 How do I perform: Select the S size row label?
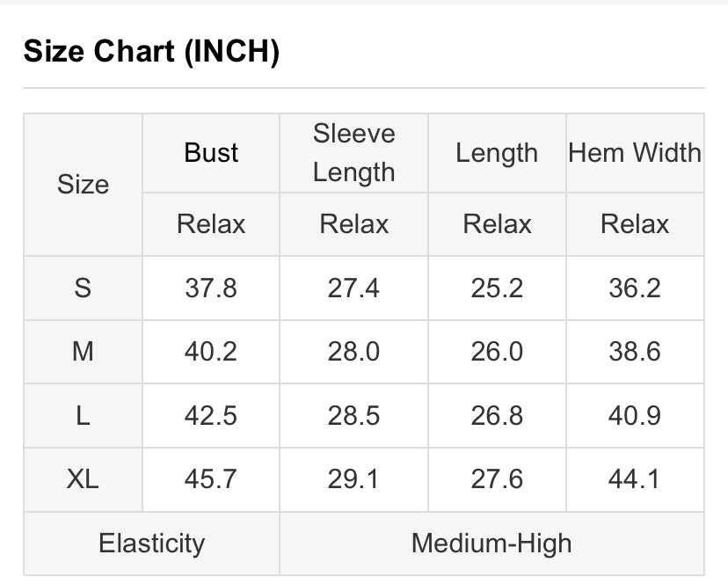[x=83, y=288]
